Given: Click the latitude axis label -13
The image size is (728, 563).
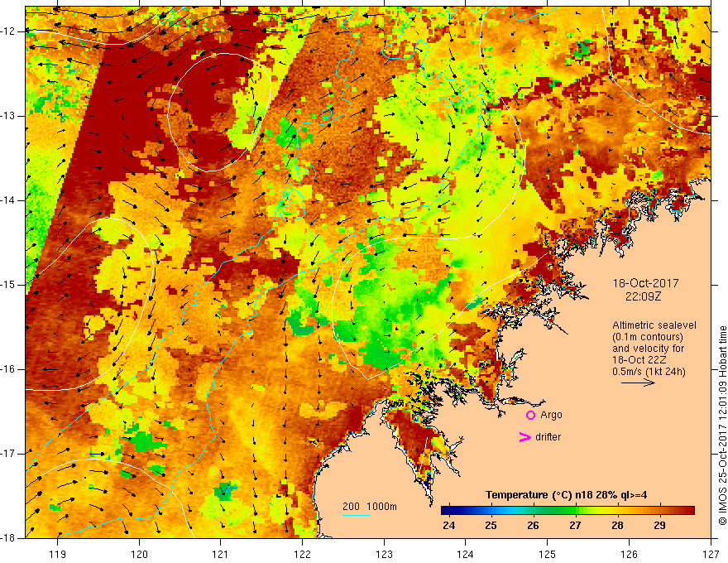Looking at the screenshot, I should 8,116.
